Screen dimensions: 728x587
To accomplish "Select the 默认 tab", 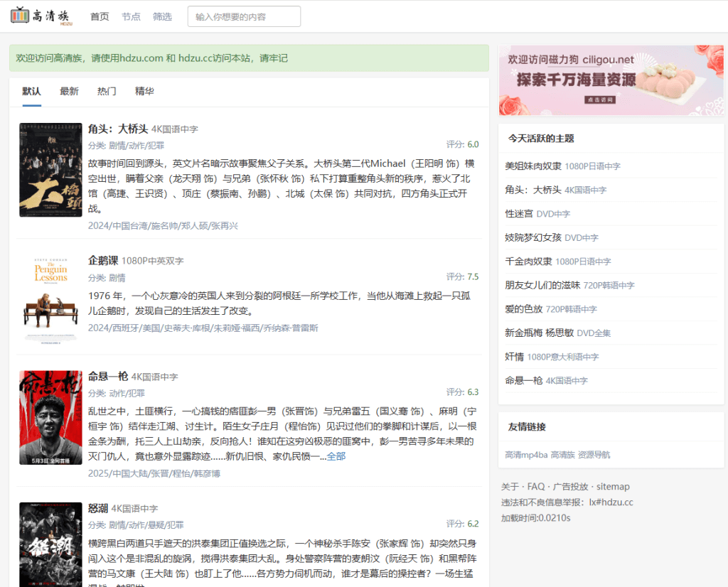I will (31, 92).
